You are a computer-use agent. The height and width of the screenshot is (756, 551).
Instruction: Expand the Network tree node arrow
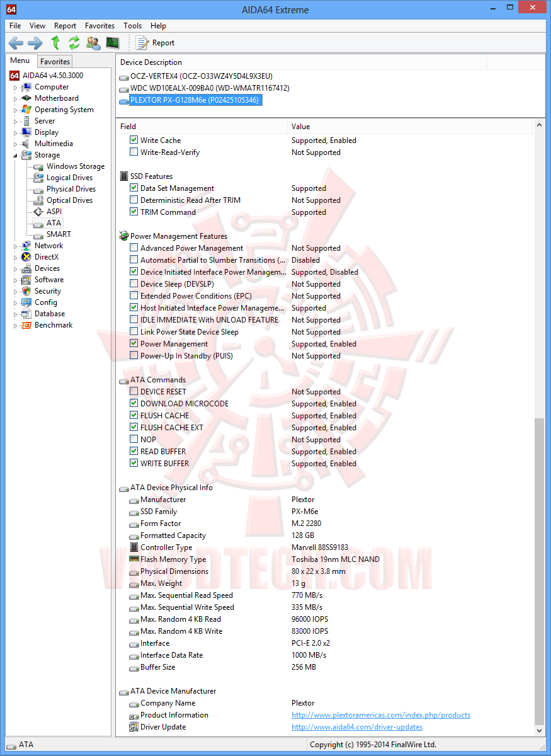(x=16, y=246)
